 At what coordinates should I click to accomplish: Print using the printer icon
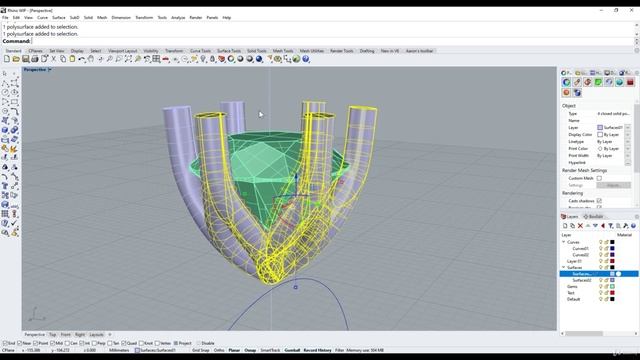(x=35, y=59)
